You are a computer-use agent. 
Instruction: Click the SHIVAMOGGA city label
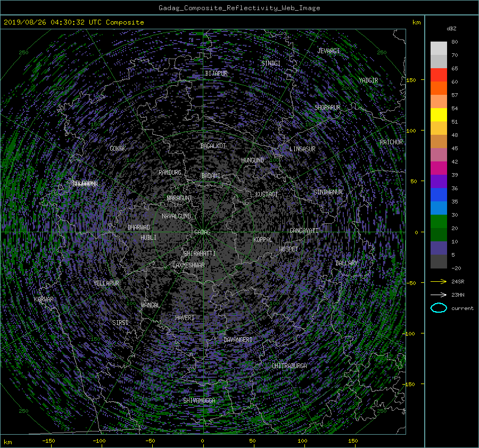tap(199, 400)
